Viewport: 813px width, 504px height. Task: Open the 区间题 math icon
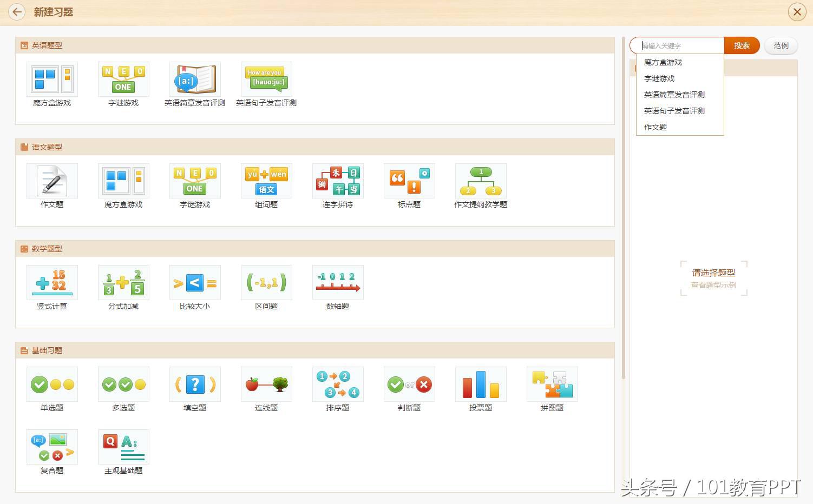tap(266, 282)
